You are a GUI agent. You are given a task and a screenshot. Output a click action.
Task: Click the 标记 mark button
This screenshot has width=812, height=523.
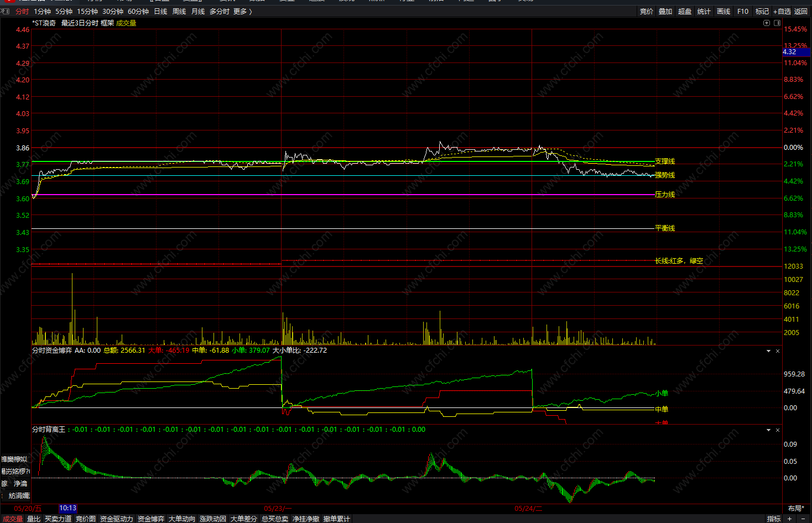click(x=762, y=11)
